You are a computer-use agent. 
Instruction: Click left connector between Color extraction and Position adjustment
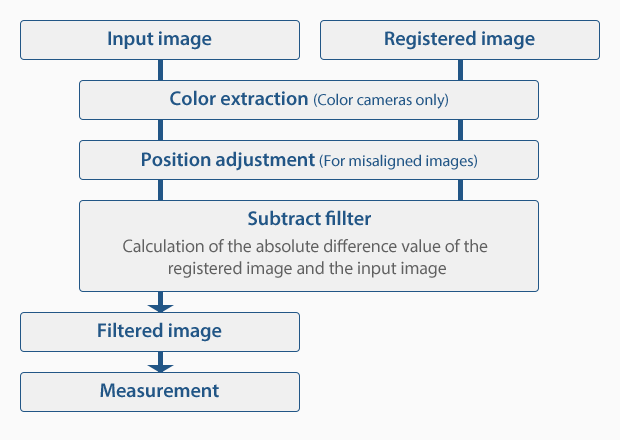click(160, 130)
